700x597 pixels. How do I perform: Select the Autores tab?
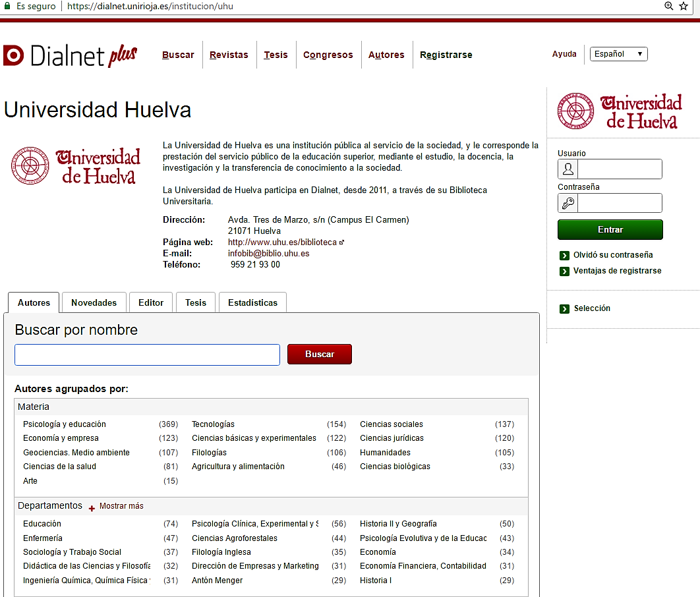coord(34,302)
